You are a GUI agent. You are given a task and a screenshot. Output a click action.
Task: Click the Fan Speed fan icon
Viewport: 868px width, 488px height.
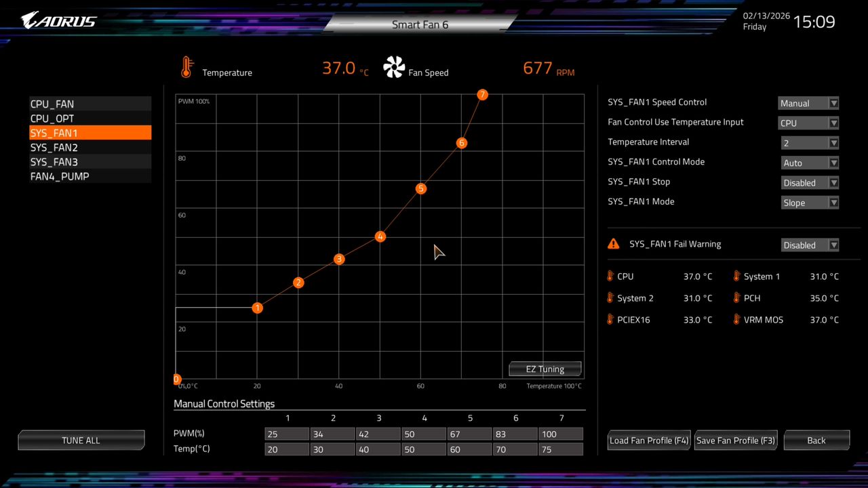(x=394, y=66)
